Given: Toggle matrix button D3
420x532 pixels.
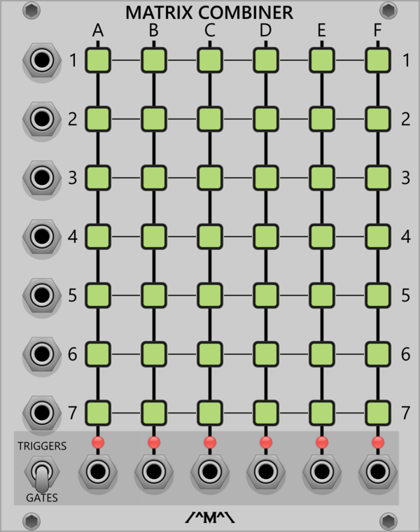Looking at the screenshot, I should click(266, 178).
